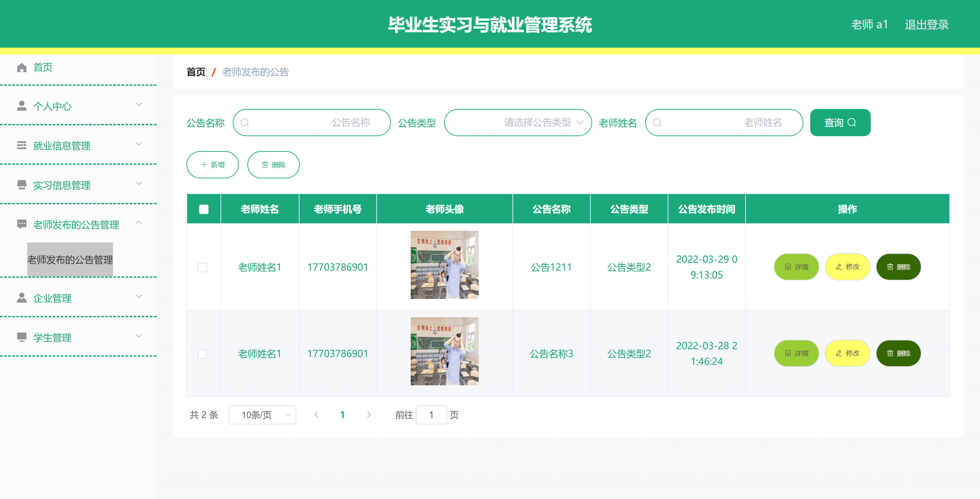Click the magnifier icon in 公告名称 field

click(245, 123)
